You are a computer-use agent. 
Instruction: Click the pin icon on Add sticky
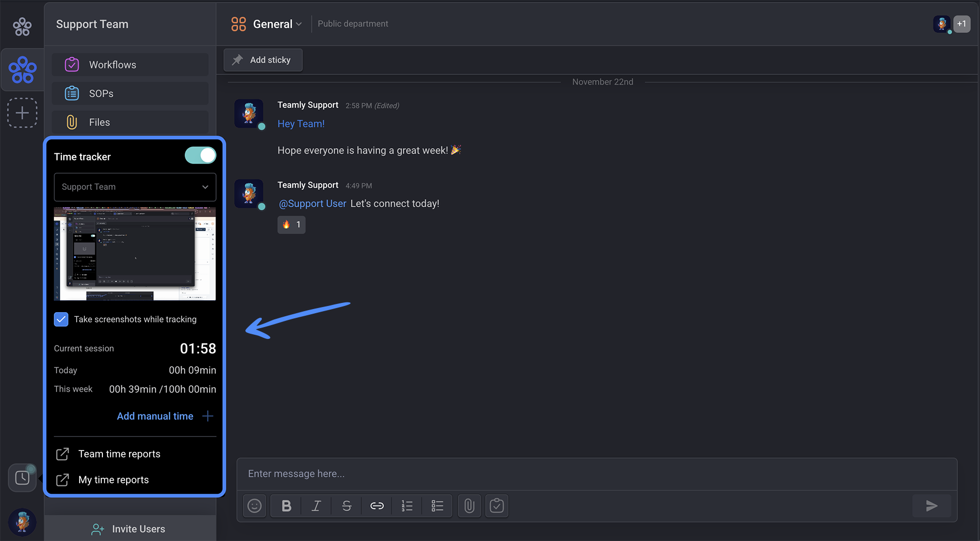point(238,60)
